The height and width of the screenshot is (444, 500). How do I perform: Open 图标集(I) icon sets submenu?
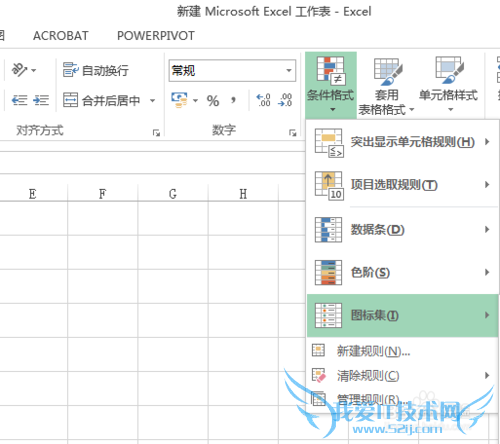click(402, 315)
